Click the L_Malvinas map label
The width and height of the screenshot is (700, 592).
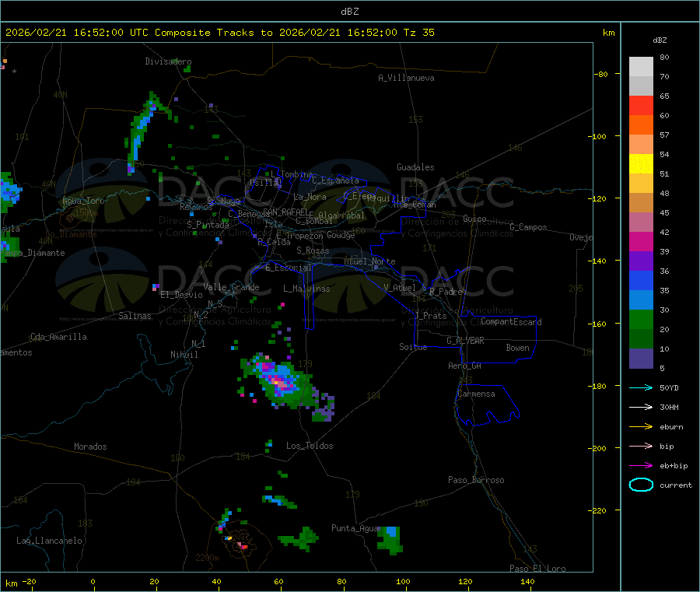(x=306, y=289)
